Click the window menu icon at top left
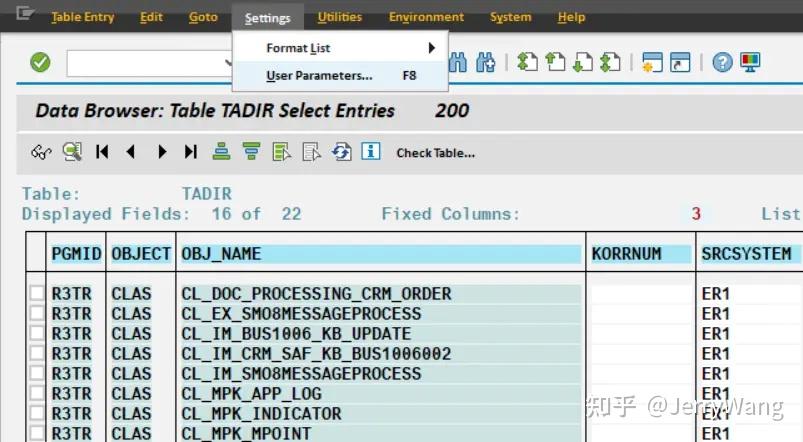 (25, 13)
